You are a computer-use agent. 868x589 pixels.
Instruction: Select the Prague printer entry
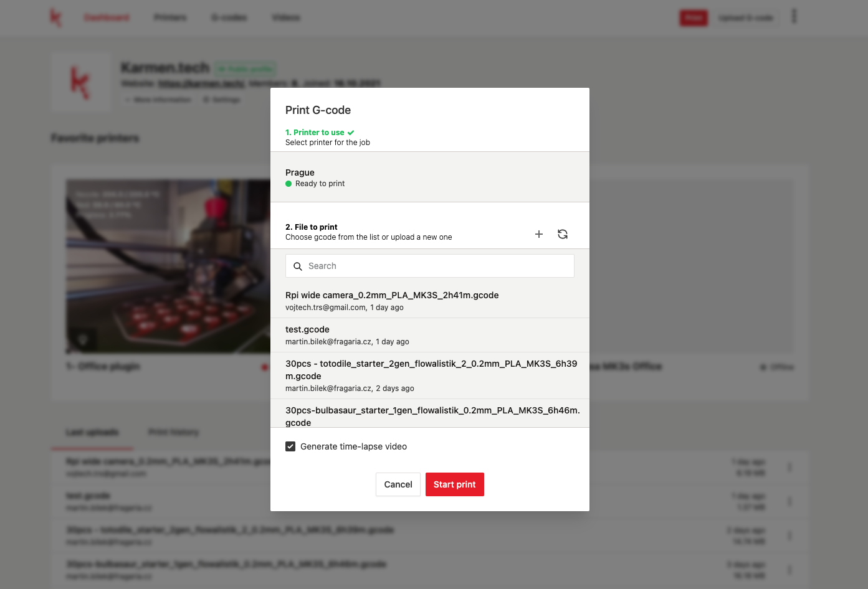430,177
